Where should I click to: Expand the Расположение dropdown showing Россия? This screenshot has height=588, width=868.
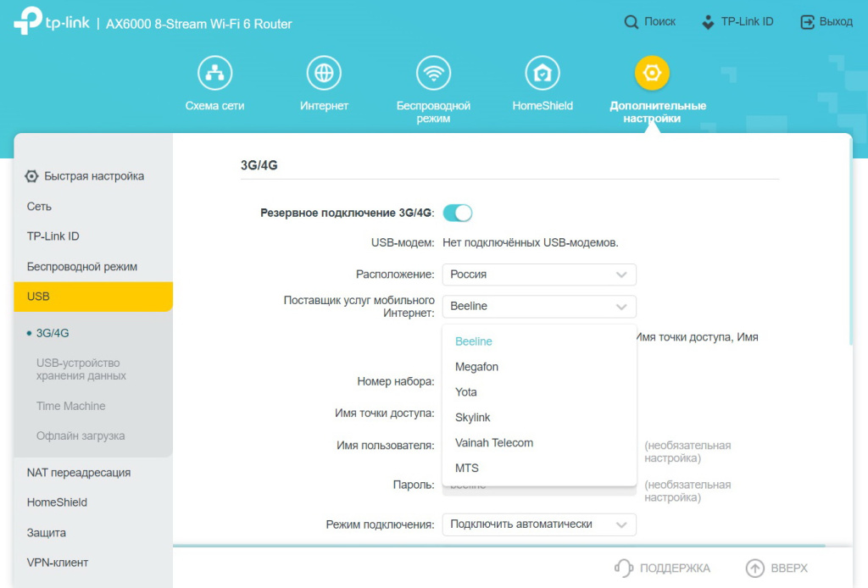pos(539,275)
